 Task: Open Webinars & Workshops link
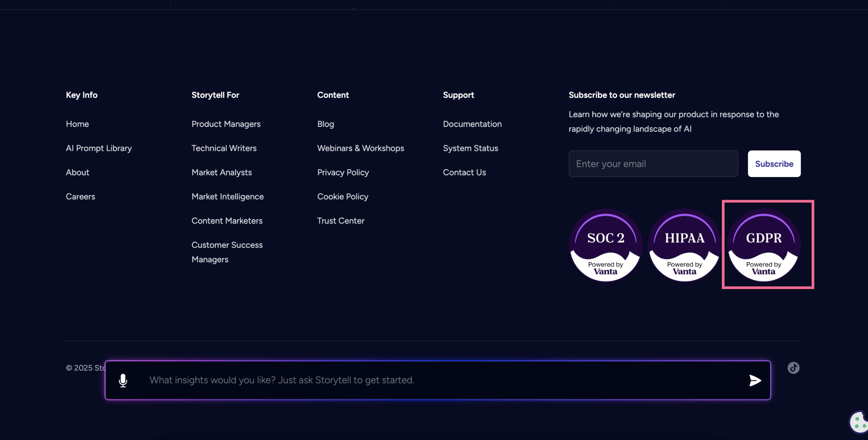point(361,148)
